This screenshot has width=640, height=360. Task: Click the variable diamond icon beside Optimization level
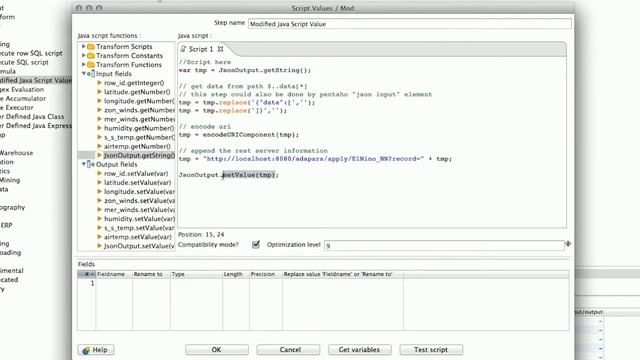568,244
